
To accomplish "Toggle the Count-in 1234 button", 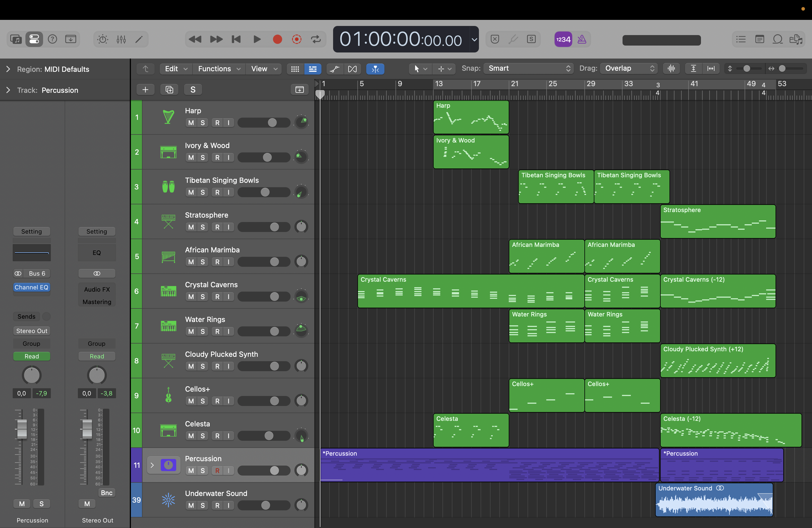I will click(x=563, y=39).
